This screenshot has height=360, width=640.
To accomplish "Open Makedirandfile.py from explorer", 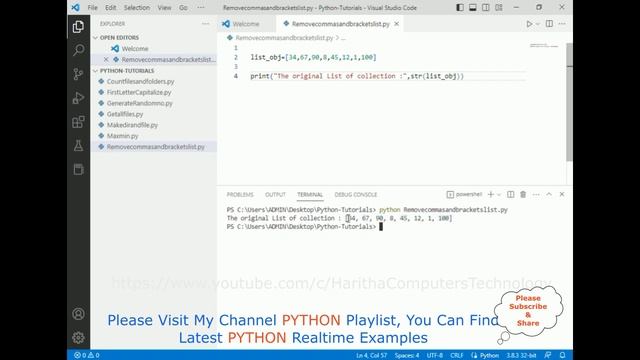I will [x=132, y=125].
